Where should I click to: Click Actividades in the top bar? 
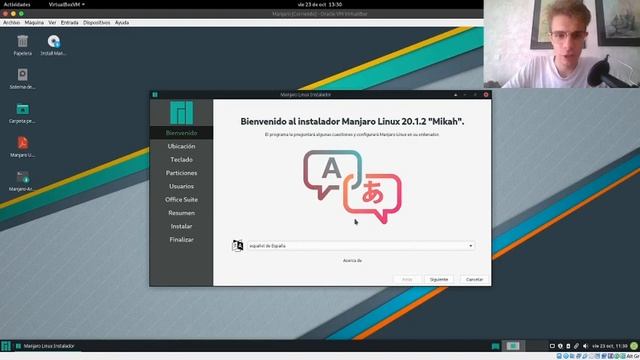point(17,4)
